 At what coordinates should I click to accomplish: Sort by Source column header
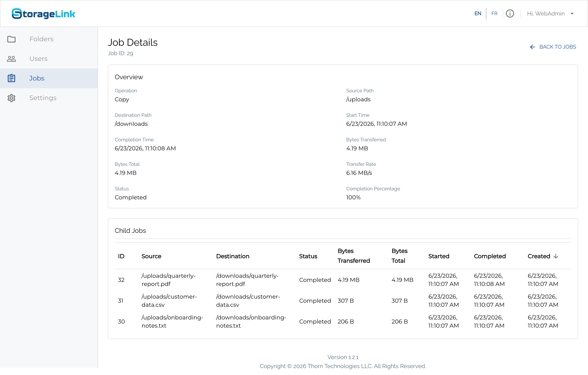[151, 256]
